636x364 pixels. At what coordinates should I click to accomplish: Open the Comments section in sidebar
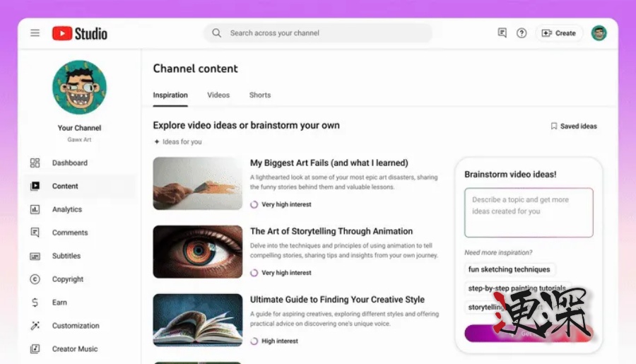[x=69, y=233]
